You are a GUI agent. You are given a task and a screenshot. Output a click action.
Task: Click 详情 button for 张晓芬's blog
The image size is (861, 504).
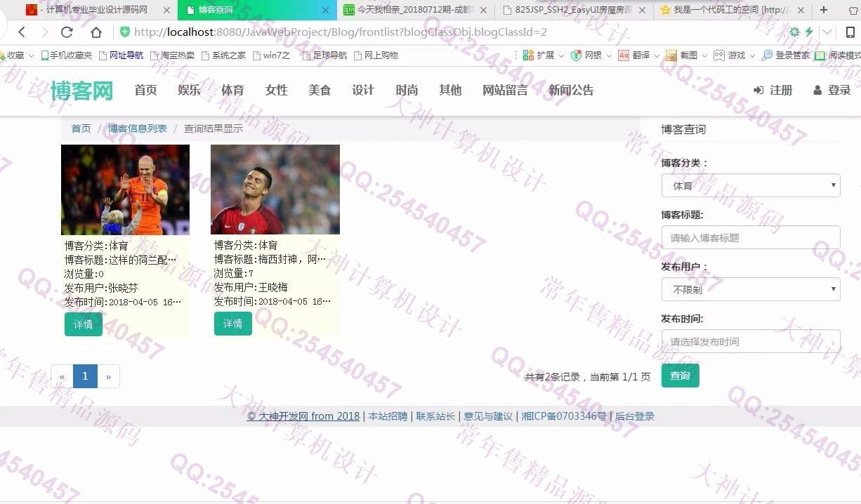(84, 324)
